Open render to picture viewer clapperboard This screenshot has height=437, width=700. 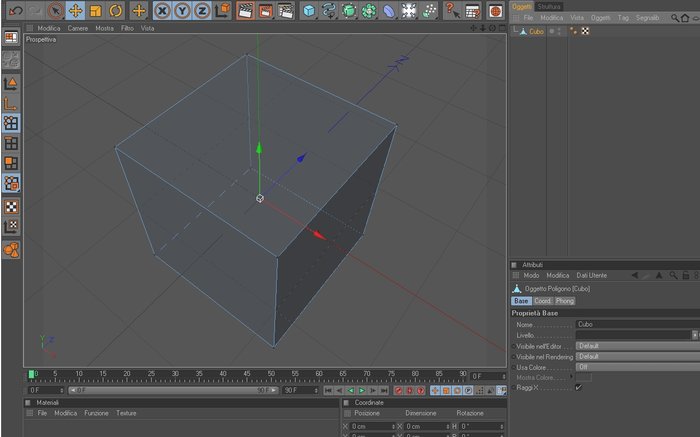[265, 10]
